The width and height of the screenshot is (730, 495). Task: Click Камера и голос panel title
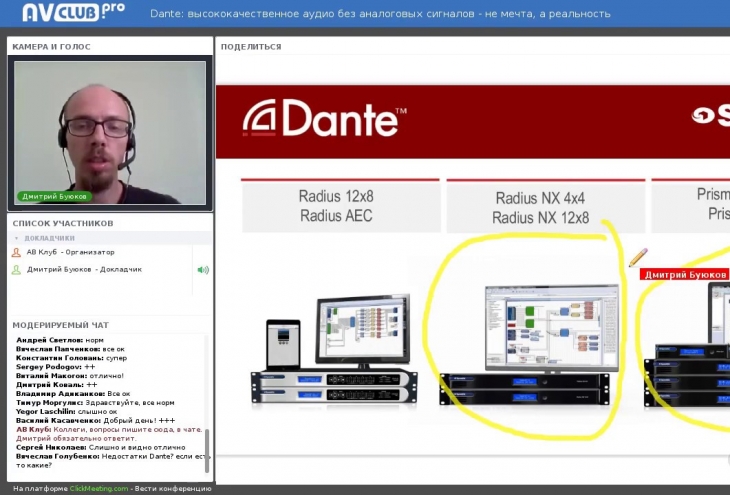[51, 47]
